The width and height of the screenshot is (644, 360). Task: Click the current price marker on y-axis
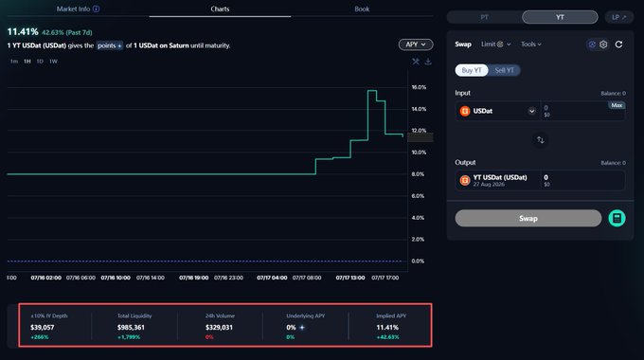[420, 137]
